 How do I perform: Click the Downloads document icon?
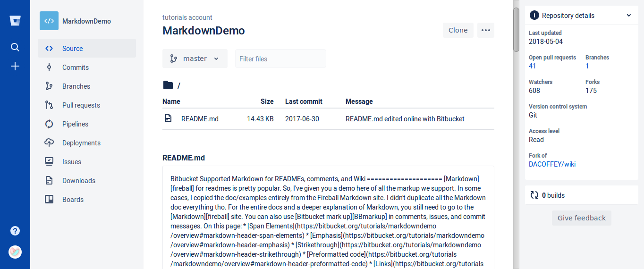coord(49,181)
